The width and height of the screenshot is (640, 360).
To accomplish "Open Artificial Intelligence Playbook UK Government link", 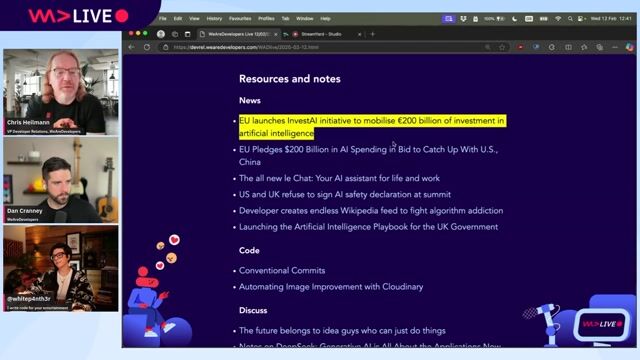I will (368, 227).
